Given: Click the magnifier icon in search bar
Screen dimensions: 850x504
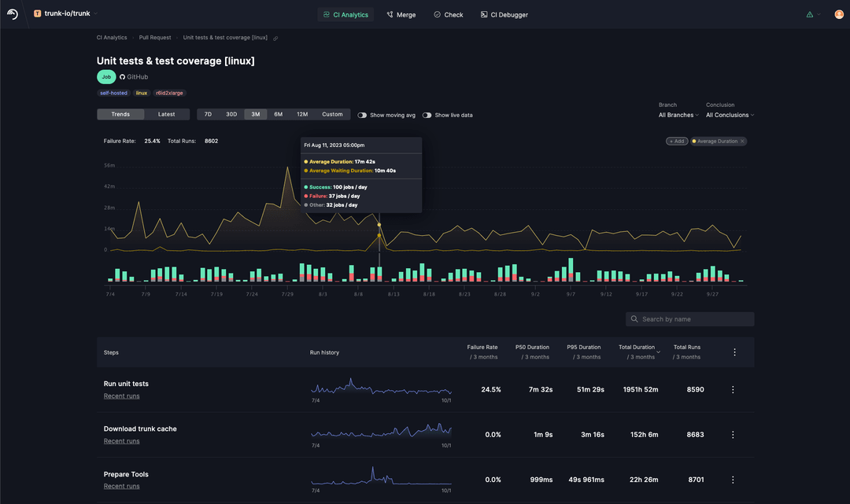Looking at the screenshot, I should coord(634,318).
